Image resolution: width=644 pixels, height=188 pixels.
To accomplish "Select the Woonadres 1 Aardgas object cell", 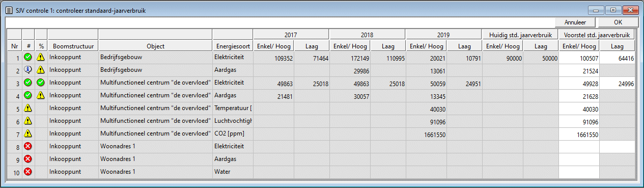I will (x=155, y=159).
